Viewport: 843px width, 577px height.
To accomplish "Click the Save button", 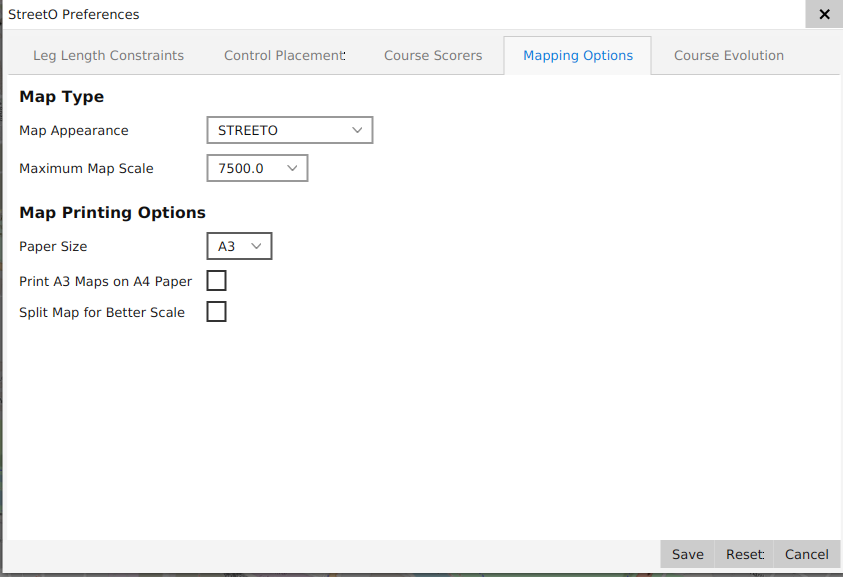I will (x=687, y=554).
